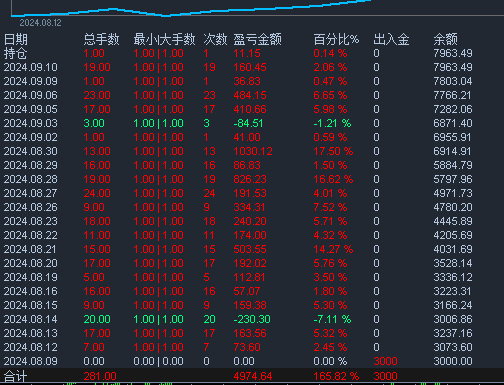Click the profit value 826.23
504x385 pixels.
point(250,179)
